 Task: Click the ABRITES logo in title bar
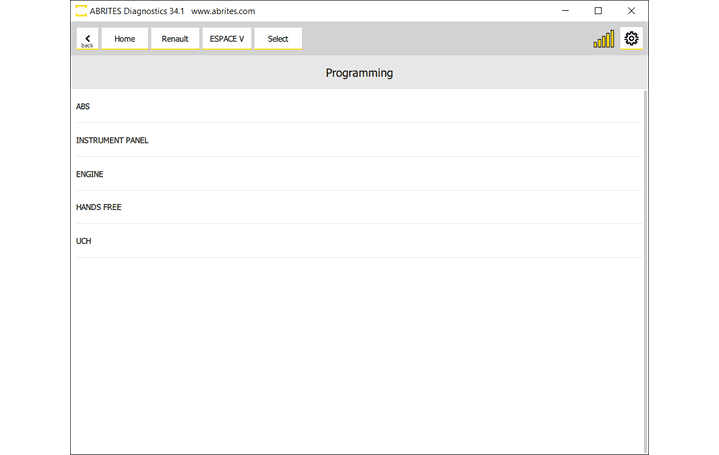pos(81,11)
